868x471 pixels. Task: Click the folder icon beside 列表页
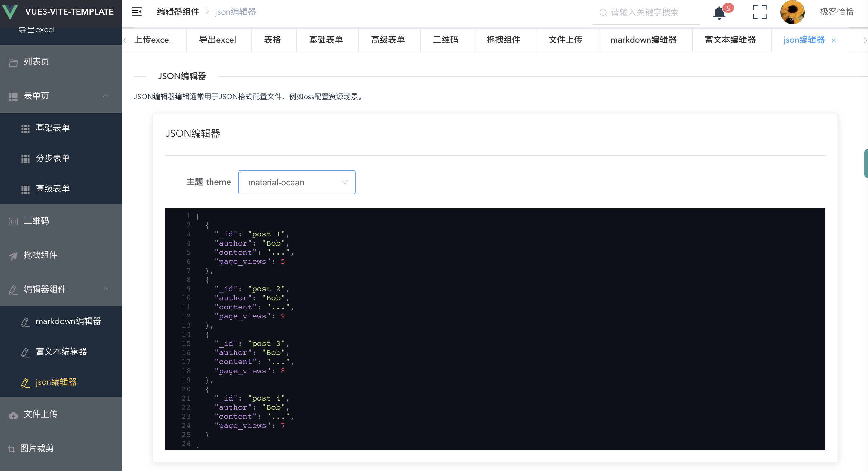[x=13, y=62]
